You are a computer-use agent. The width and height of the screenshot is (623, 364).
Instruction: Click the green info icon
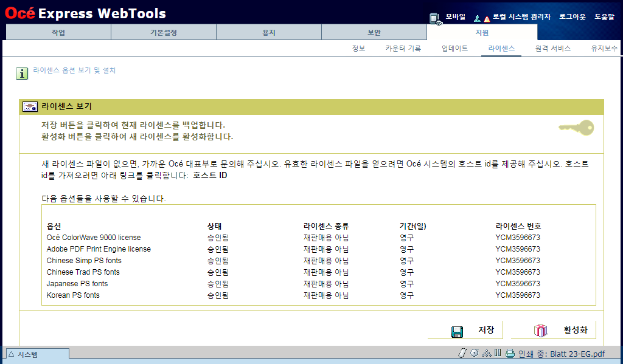[22, 74]
